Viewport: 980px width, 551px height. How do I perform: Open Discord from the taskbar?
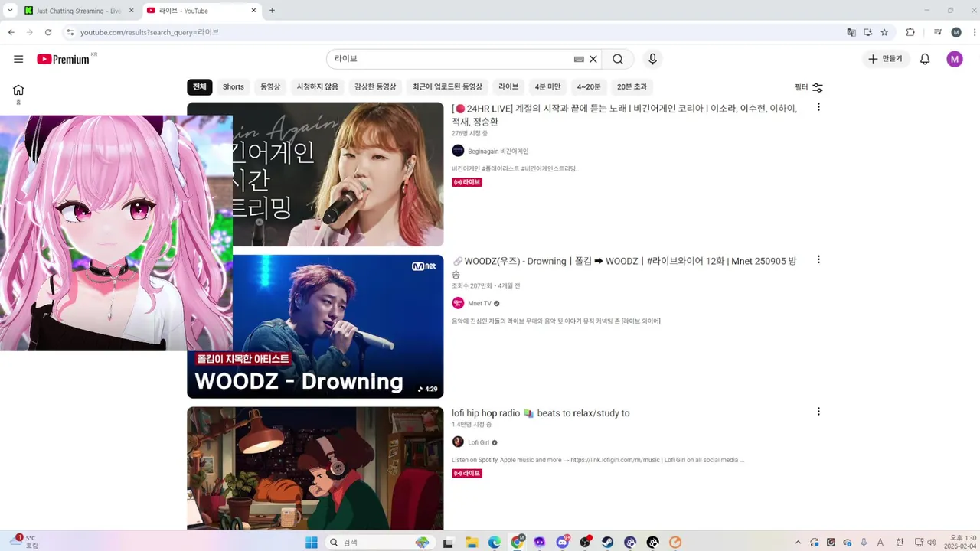[563, 543]
